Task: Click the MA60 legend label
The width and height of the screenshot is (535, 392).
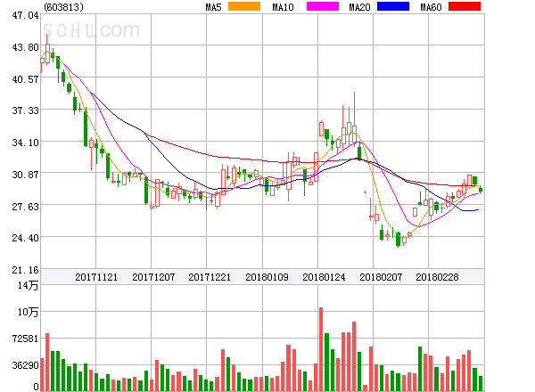Action: 431,7
